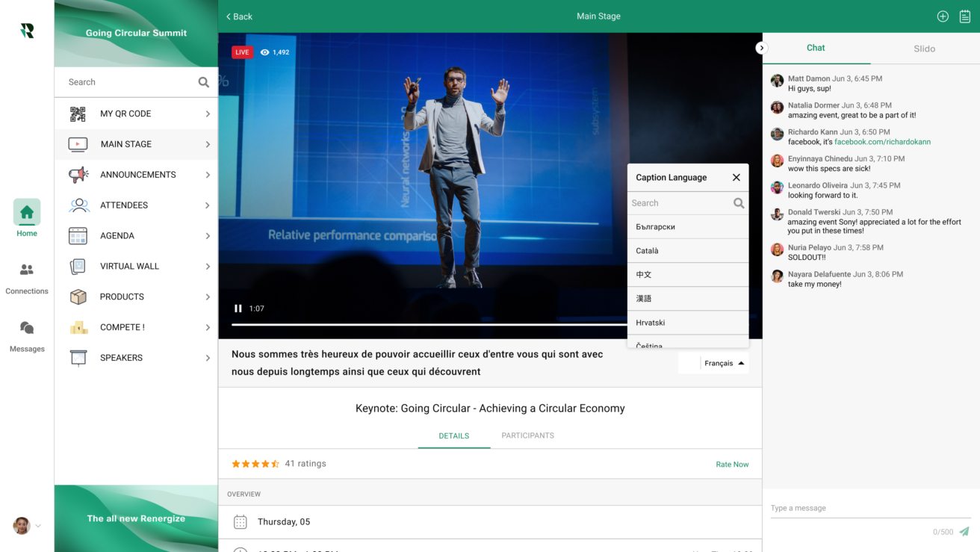Image resolution: width=980 pixels, height=552 pixels.
Task: Click the Attendees people icon
Action: click(78, 205)
